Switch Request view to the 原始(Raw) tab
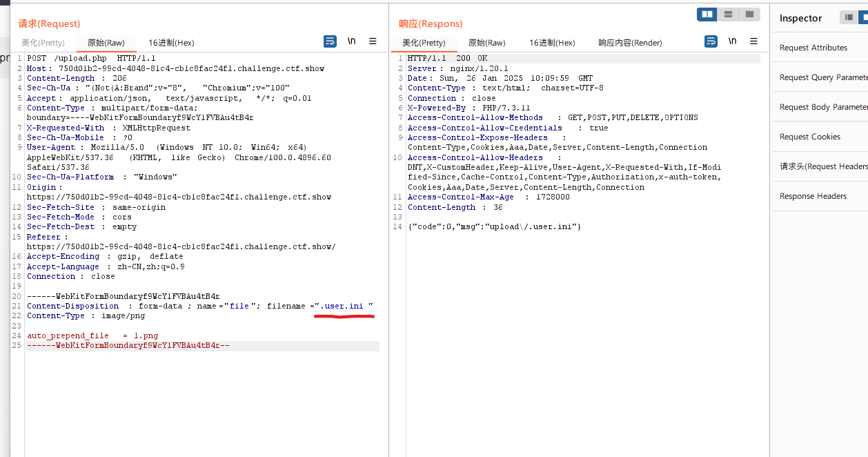The image size is (868, 457). pyautogui.click(x=106, y=43)
